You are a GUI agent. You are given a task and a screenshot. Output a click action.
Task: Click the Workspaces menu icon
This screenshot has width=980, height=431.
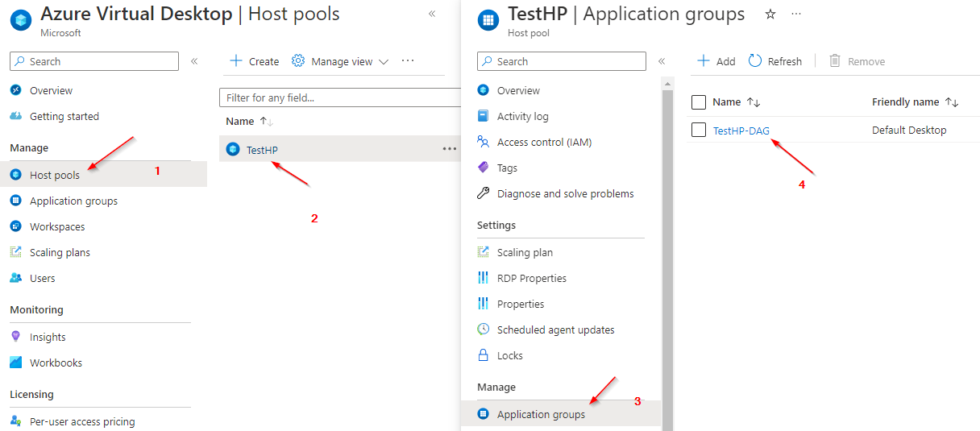pos(16,226)
